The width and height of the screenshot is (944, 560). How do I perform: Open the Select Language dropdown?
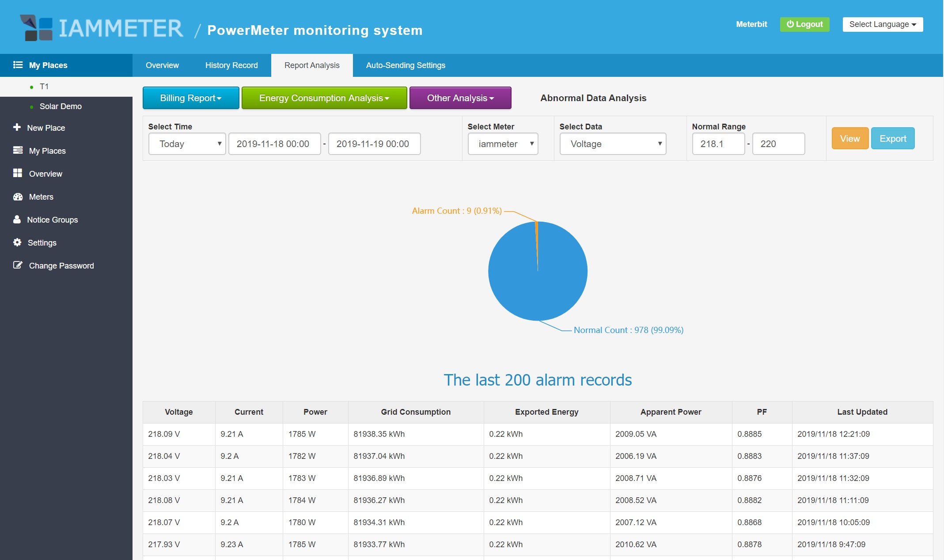point(882,24)
